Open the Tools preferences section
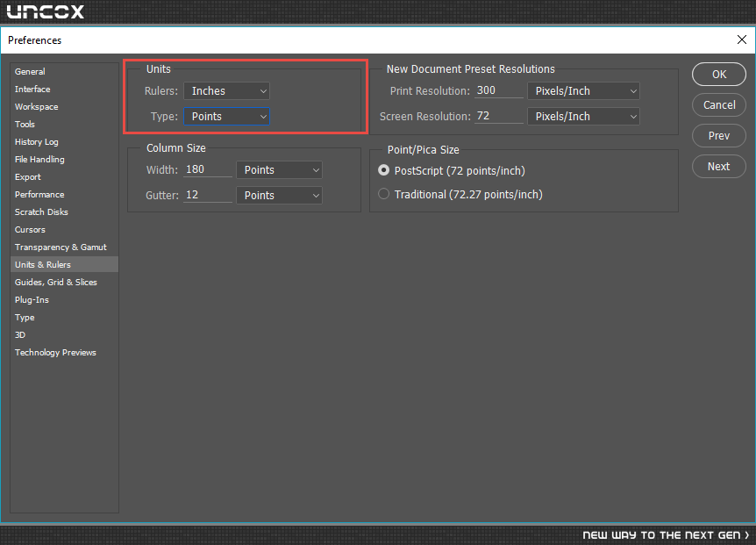The height and width of the screenshot is (545, 756). [x=64, y=124]
